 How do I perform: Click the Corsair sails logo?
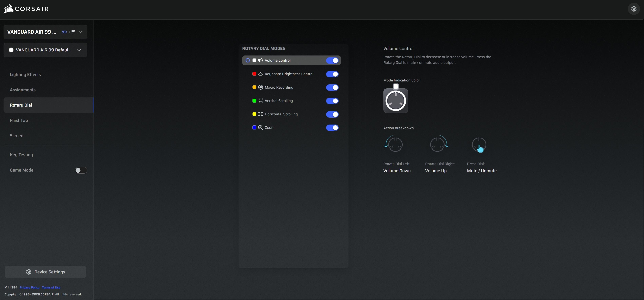8,9
